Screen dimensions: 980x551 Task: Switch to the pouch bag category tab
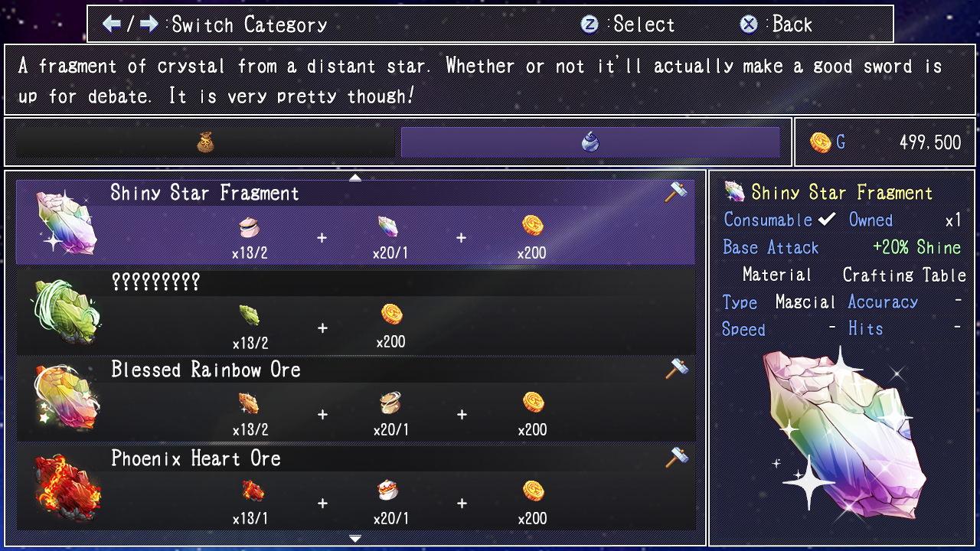click(205, 142)
